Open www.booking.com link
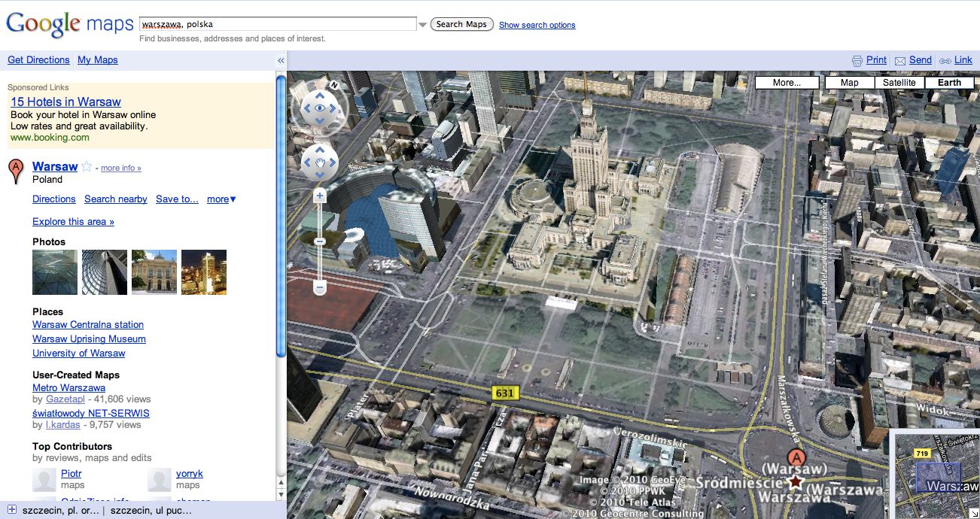 (x=50, y=138)
